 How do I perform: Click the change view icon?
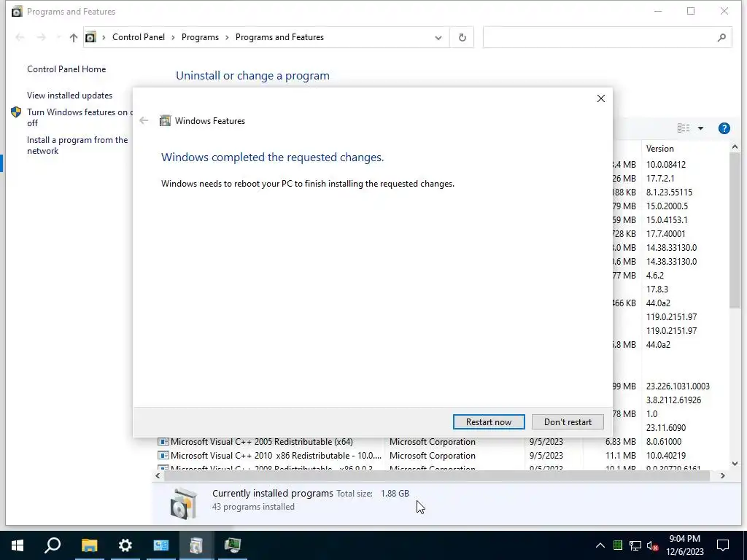tap(683, 128)
